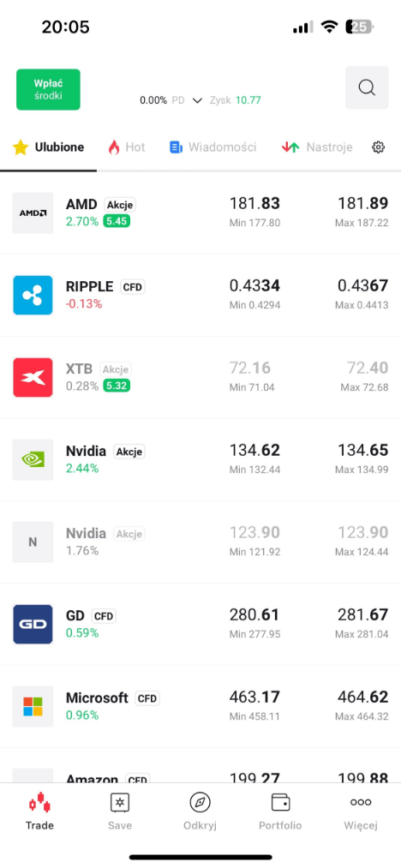Image resolution: width=401 pixels, height=868 pixels.
Task: Select Nvidia buy price 134.65
Action: (x=362, y=450)
